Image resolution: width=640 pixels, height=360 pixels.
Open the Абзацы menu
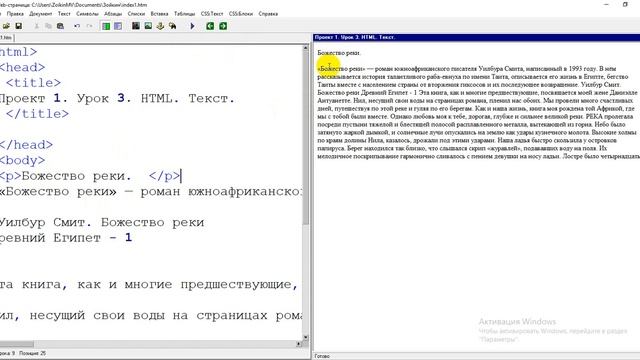click(x=113, y=14)
